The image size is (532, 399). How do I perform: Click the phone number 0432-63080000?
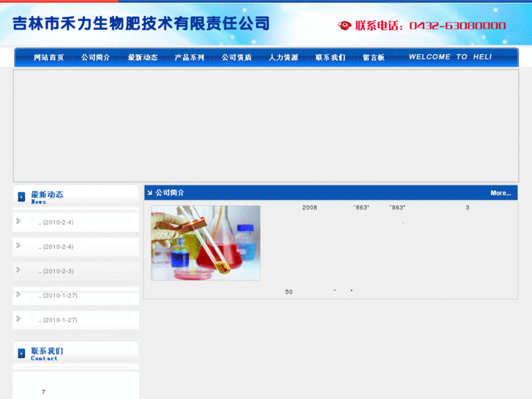pyautogui.click(x=457, y=26)
